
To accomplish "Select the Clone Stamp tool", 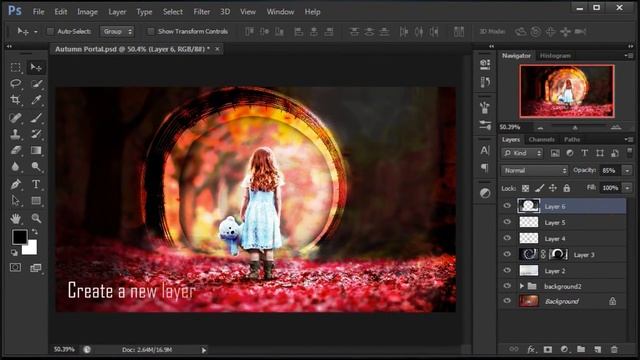I will 16,134.
